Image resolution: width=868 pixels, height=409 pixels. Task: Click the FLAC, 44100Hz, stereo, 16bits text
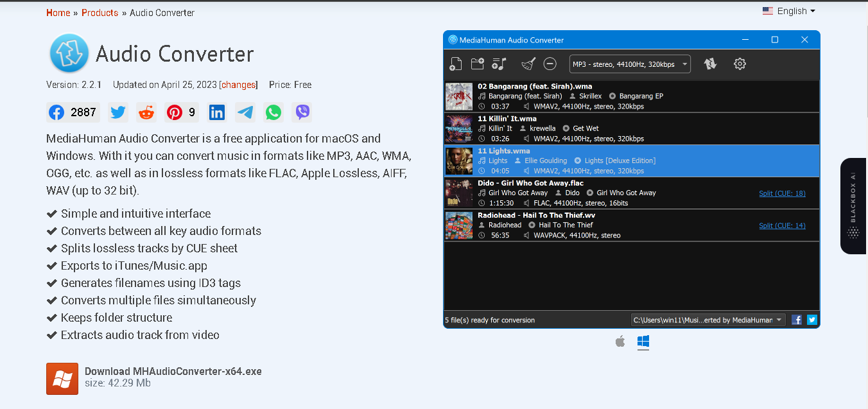[x=580, y=203]
